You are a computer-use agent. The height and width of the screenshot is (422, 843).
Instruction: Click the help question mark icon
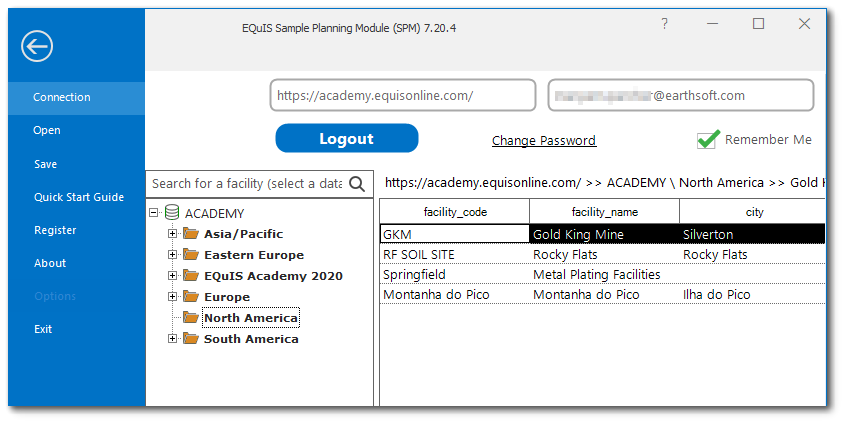[x=665, y=24]
